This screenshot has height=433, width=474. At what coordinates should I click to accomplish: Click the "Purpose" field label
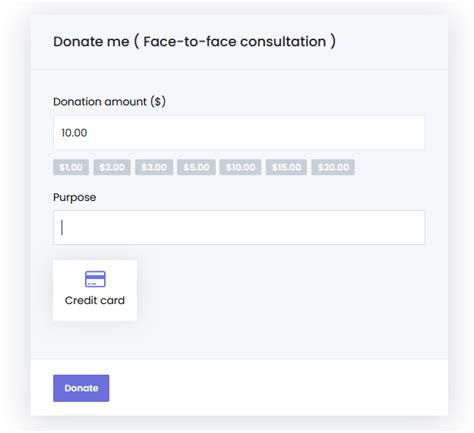(75, 197)
